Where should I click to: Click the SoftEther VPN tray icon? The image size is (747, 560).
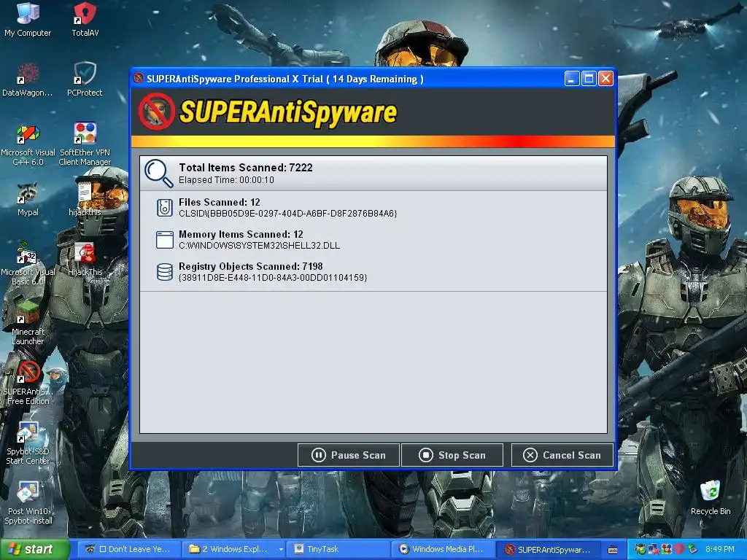(x=667, y=550)
